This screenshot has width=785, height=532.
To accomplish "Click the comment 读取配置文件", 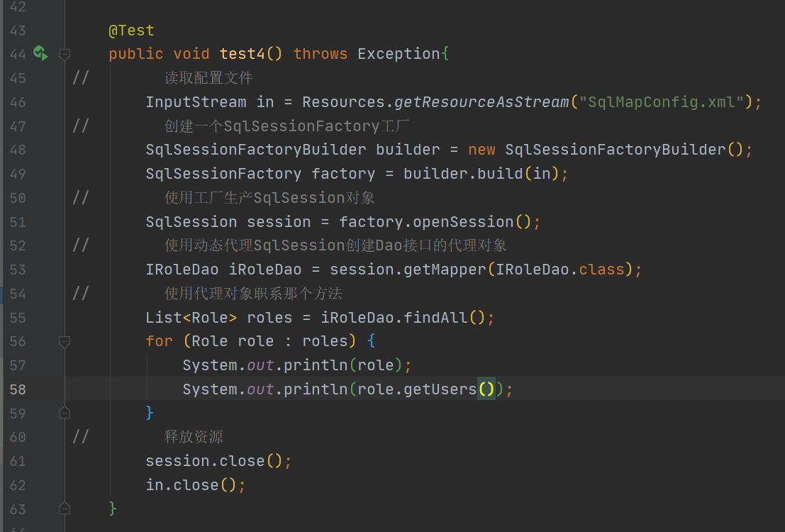I will click(x=208, y=77).
